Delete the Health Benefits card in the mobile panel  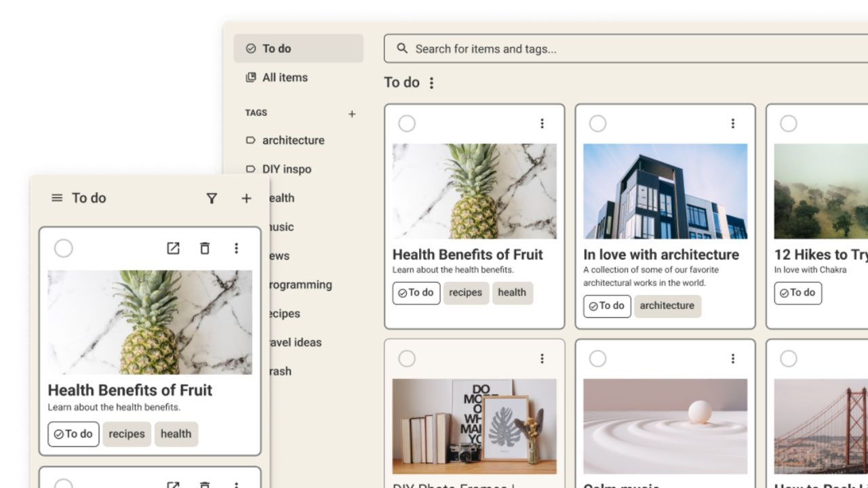pos(205,248)
